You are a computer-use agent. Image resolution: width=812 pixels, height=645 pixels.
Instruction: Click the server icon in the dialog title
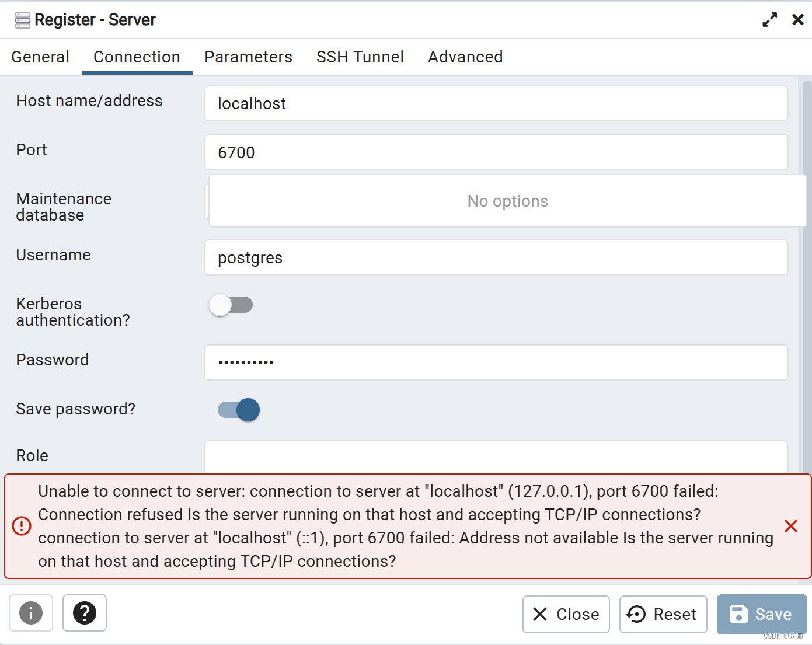tap(22, 19)
